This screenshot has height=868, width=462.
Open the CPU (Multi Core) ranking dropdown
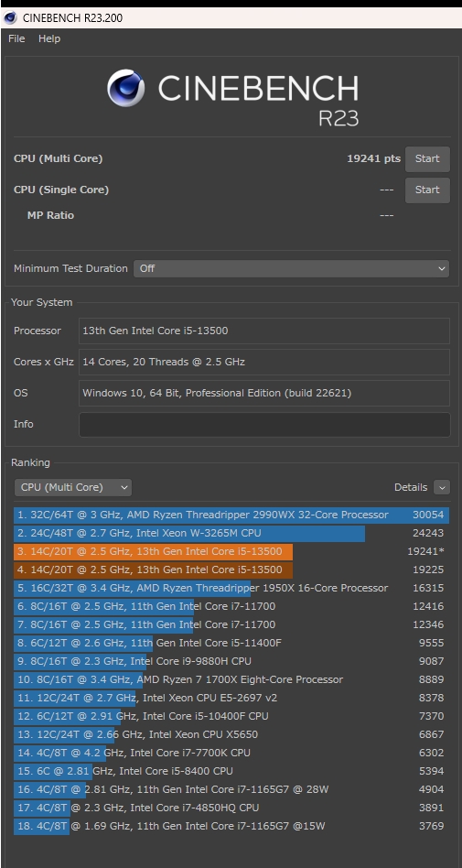[73, 488]
